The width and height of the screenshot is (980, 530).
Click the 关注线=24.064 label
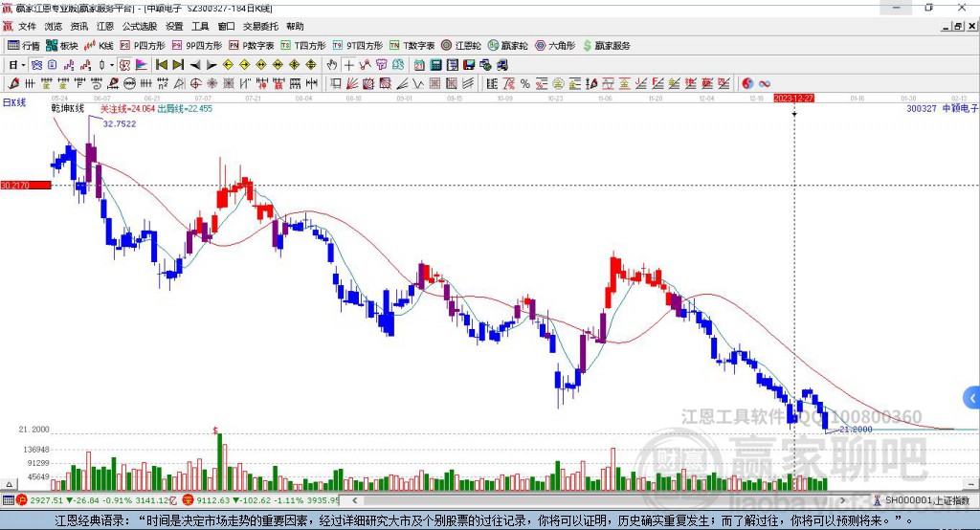click(127, 109)
